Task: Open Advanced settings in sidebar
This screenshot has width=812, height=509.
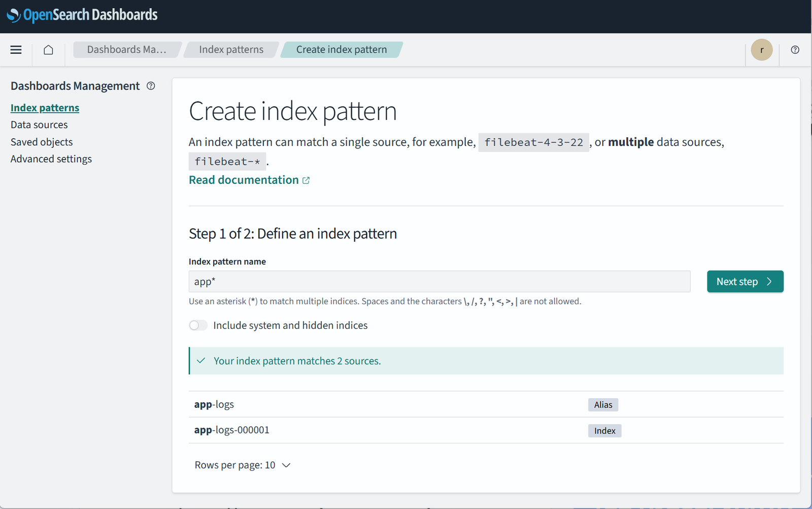Action: tap(51, 159)
